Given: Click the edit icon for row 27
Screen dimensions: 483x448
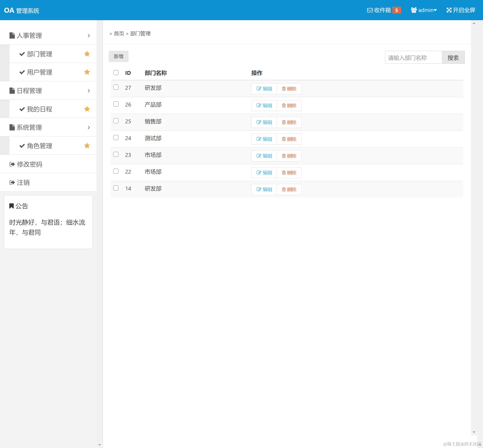Looking at the screenshot, I should tap(259, 89).
